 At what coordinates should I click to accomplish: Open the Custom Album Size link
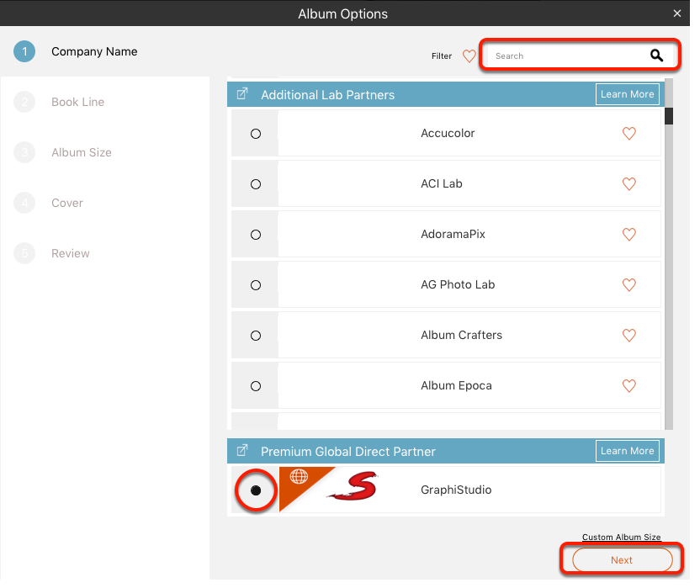[622, 537]
